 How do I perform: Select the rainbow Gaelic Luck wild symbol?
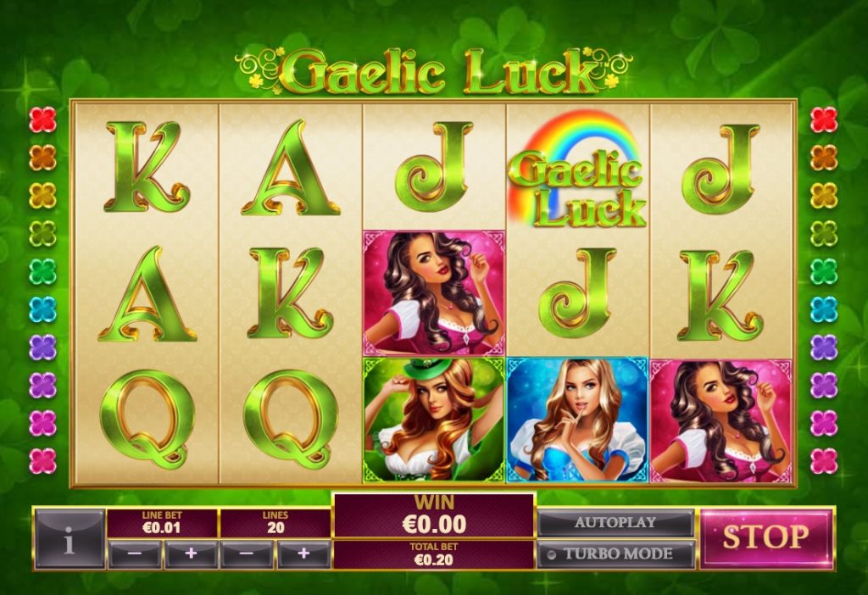coord(577,168)
